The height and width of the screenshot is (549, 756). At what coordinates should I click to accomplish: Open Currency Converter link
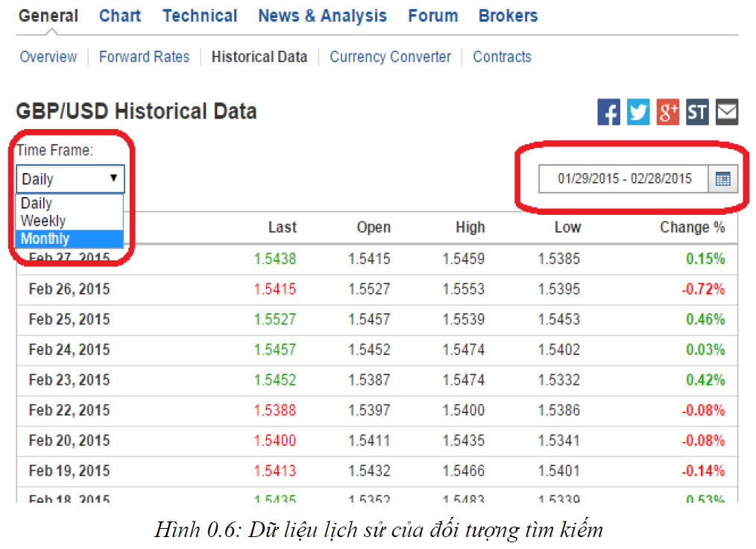(390, 57)
